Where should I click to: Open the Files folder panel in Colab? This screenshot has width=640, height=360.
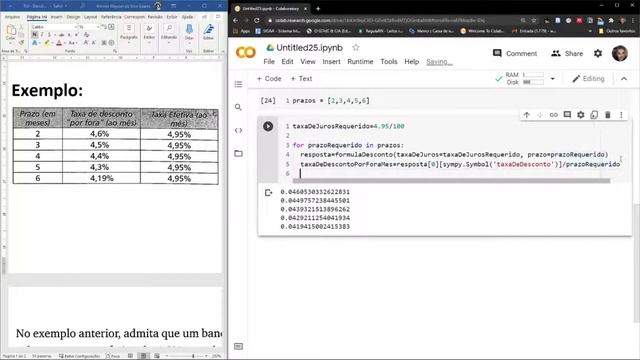[x=238, y=153]
